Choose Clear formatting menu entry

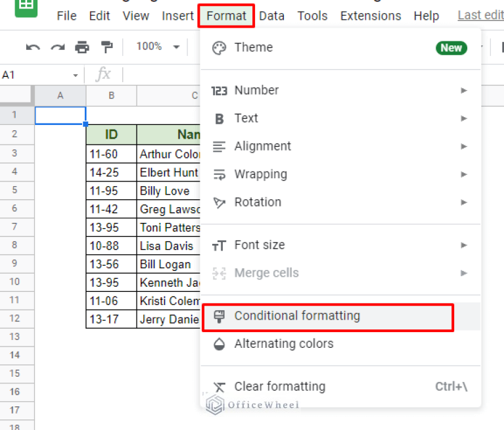279,387
